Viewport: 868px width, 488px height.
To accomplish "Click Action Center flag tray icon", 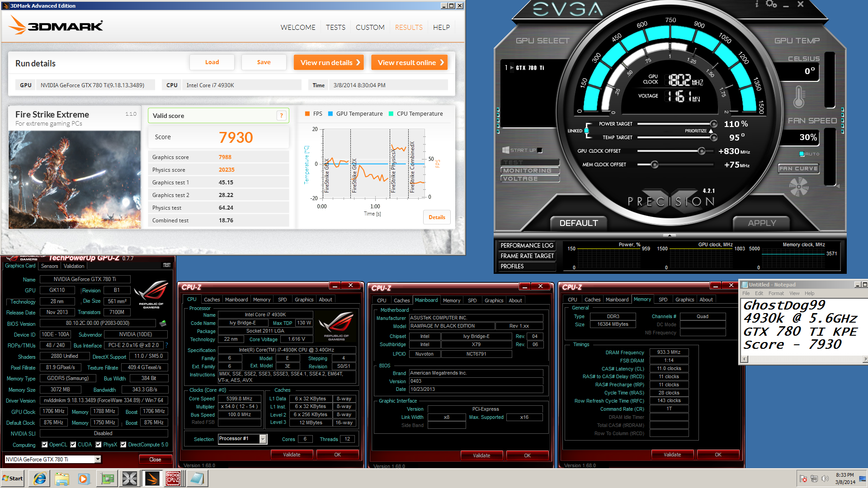I will point(803,479).
